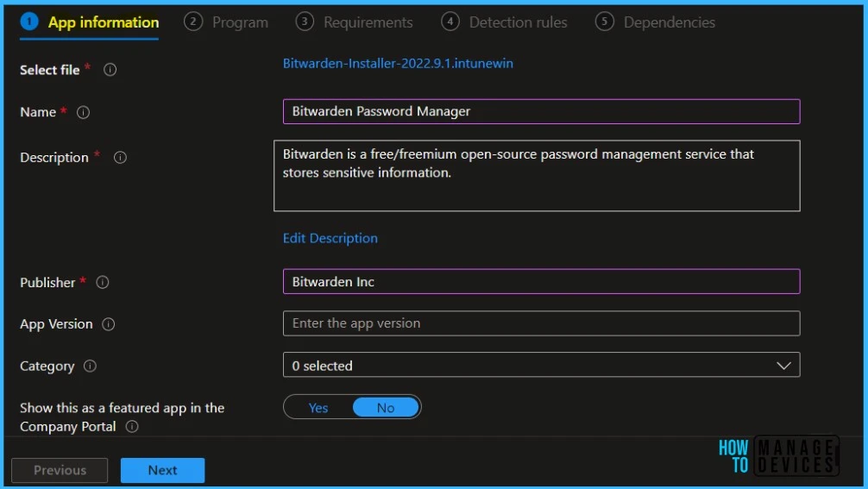The height and width of the screenshot is (489, 868).
Task: Show the Description info tooltip icon
Action: 120,158
